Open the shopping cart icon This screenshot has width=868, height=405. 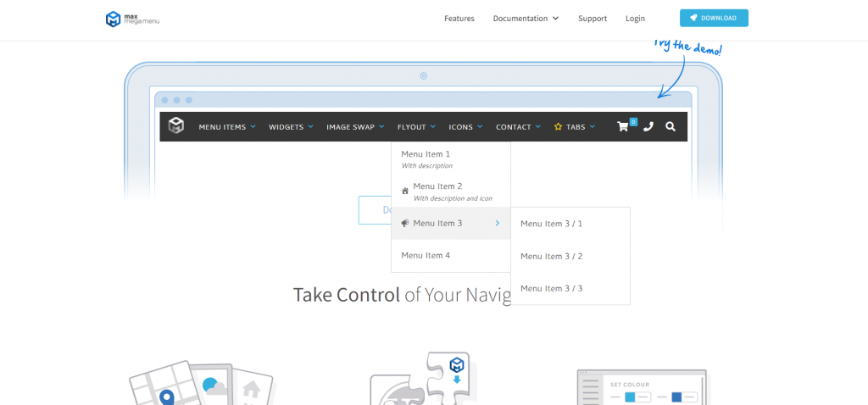pos(624,126)
